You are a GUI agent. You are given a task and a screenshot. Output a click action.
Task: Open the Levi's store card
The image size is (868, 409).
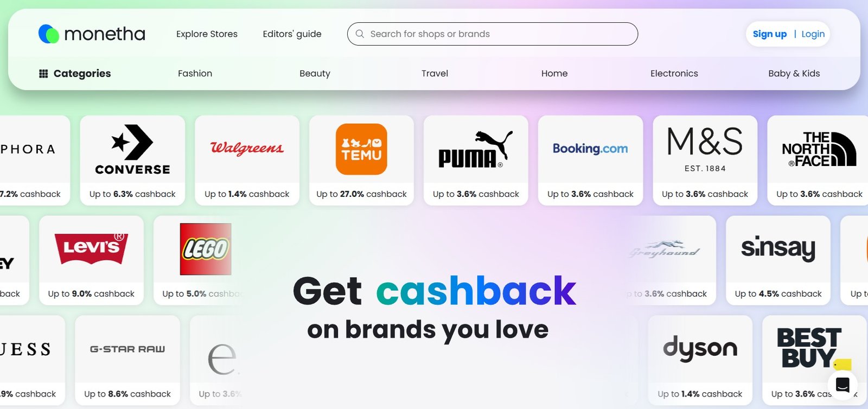click(91, 260)
